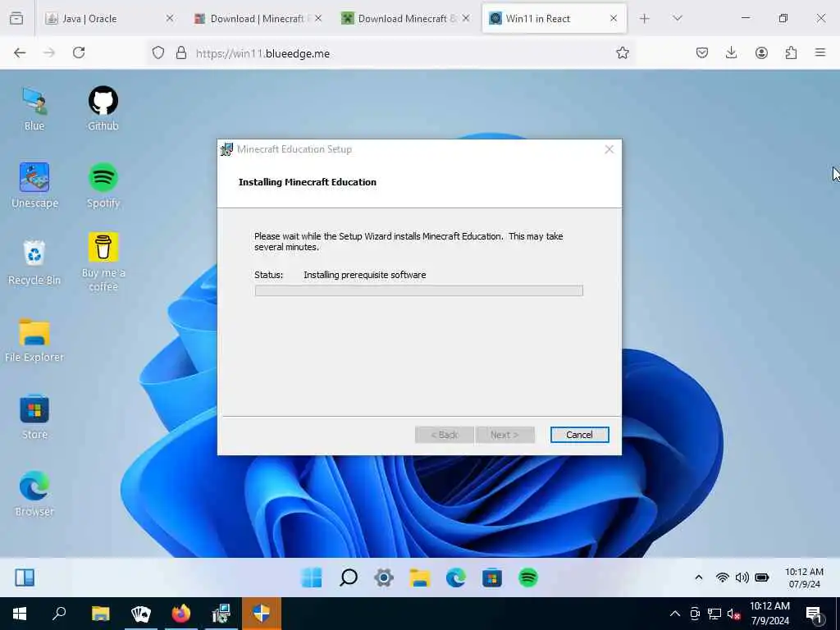Click the installation progress bar
The height and width of the screenshot is (630, 840).
(419, 291)
